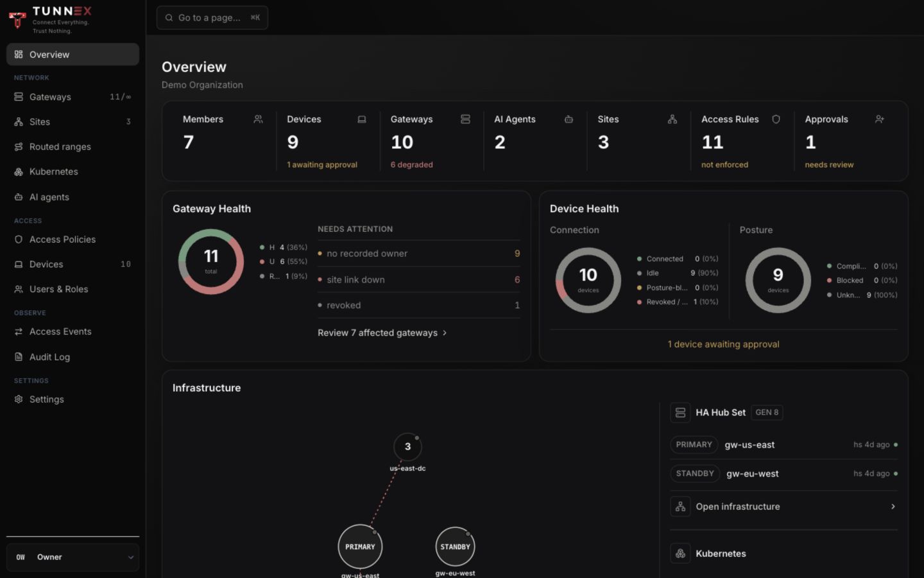
Task: Click the Audit Log document icon
Action: (x=19, y=357)
